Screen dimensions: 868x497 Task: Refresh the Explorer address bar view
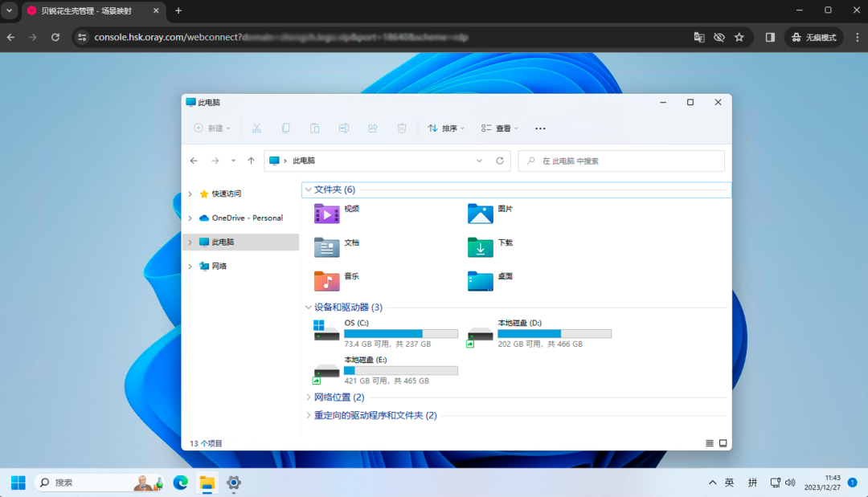(500, 161)
